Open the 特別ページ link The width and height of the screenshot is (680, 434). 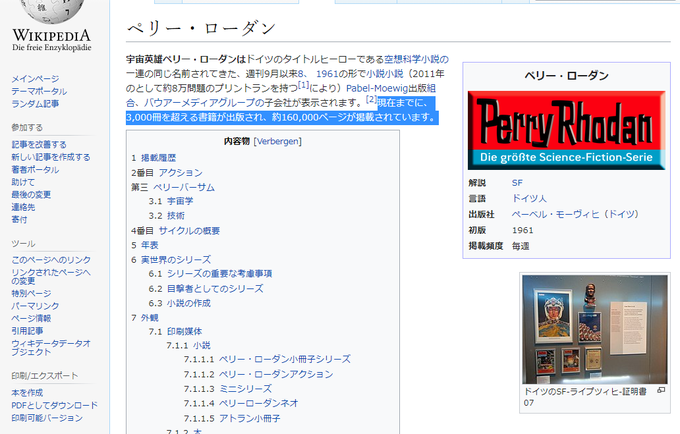point(31,294)
